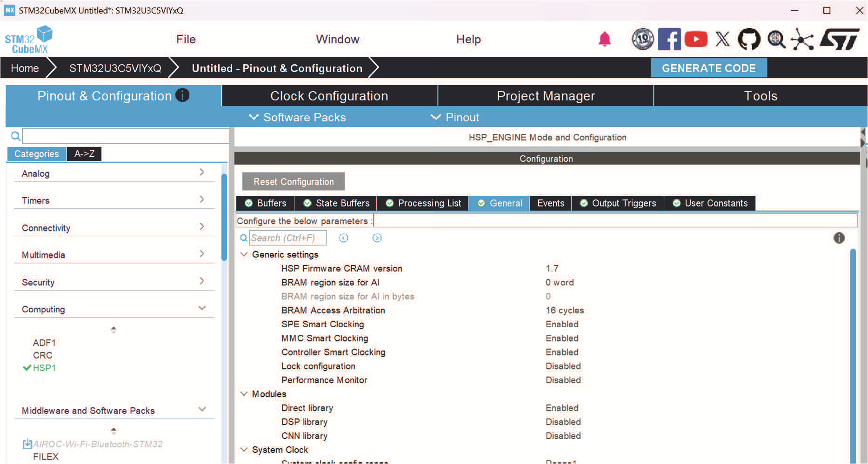Image resolution: width=868 pixels, height=464 pixels.
Task: Go to Home breadcrumb
Action: coord(25,68)
